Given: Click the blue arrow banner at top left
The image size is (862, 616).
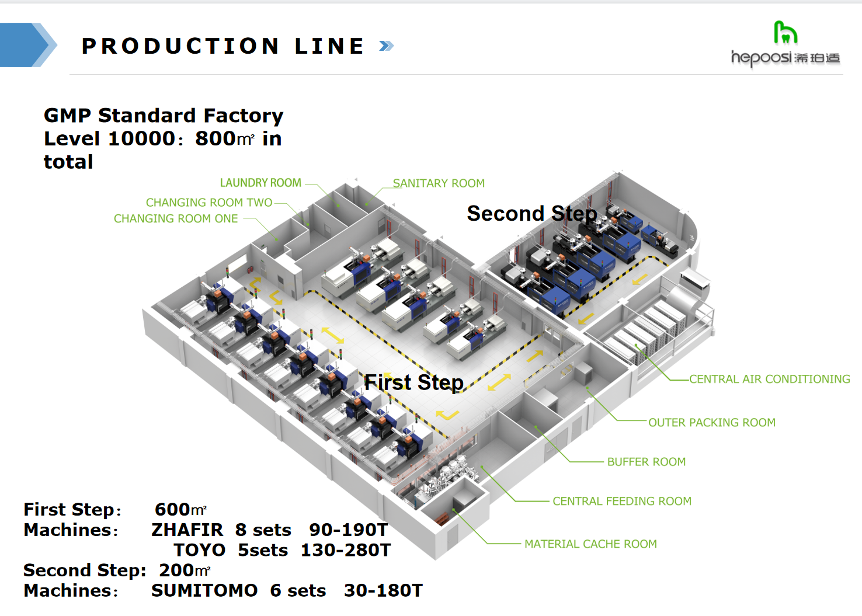Looking at the screenshot, I should 27,45.
